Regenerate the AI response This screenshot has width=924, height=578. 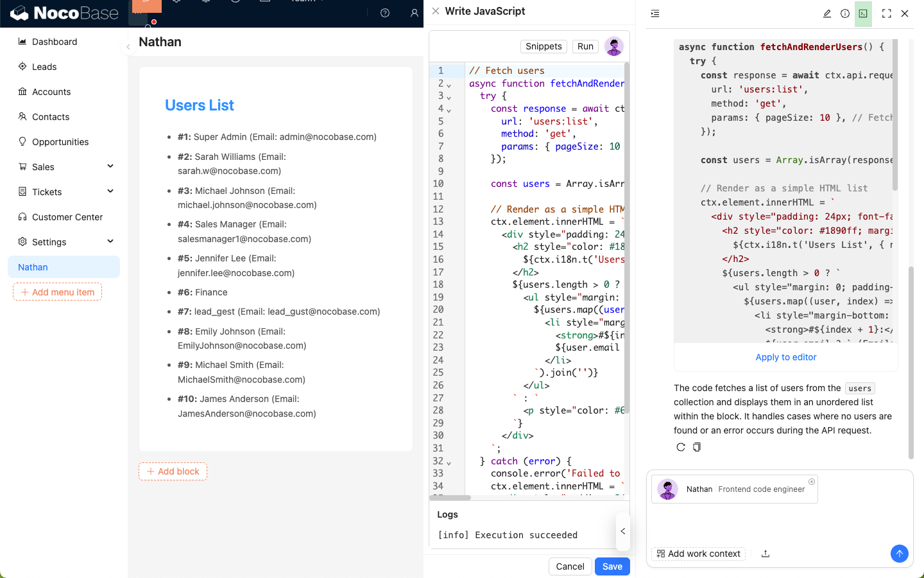[681, 447]
